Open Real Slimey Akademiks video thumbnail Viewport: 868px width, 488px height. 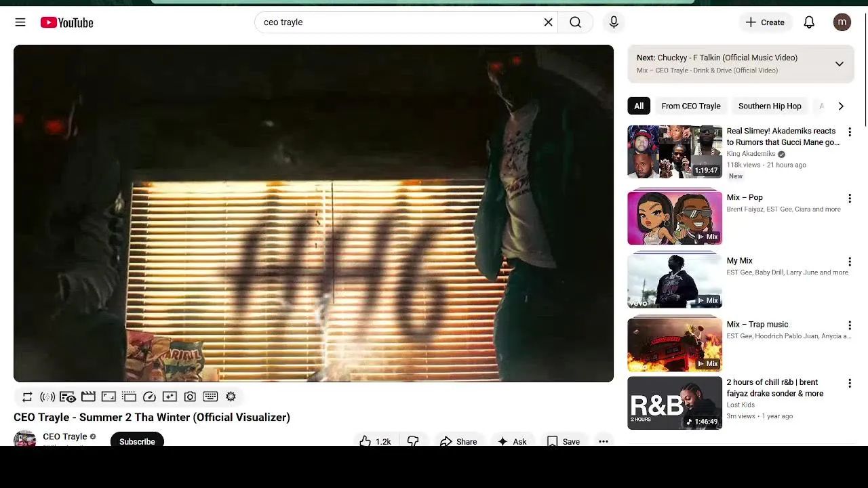coord(675,152)
